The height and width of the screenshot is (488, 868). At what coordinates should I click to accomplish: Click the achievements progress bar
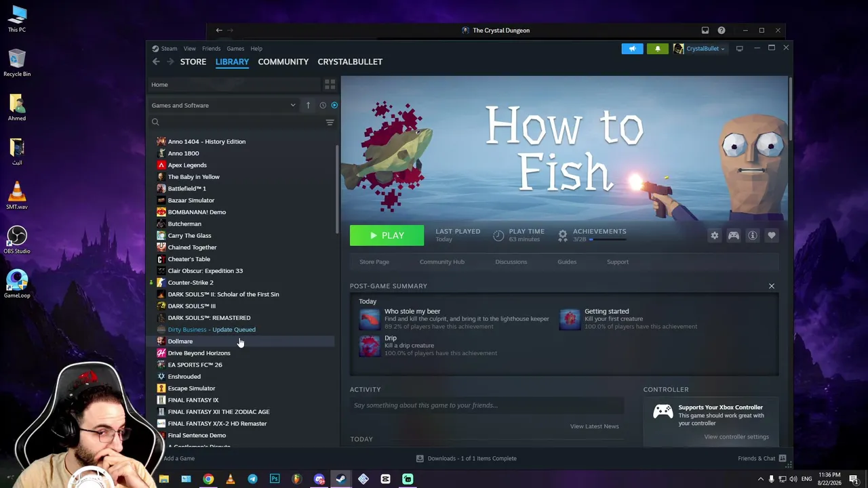tap(609, 239)
